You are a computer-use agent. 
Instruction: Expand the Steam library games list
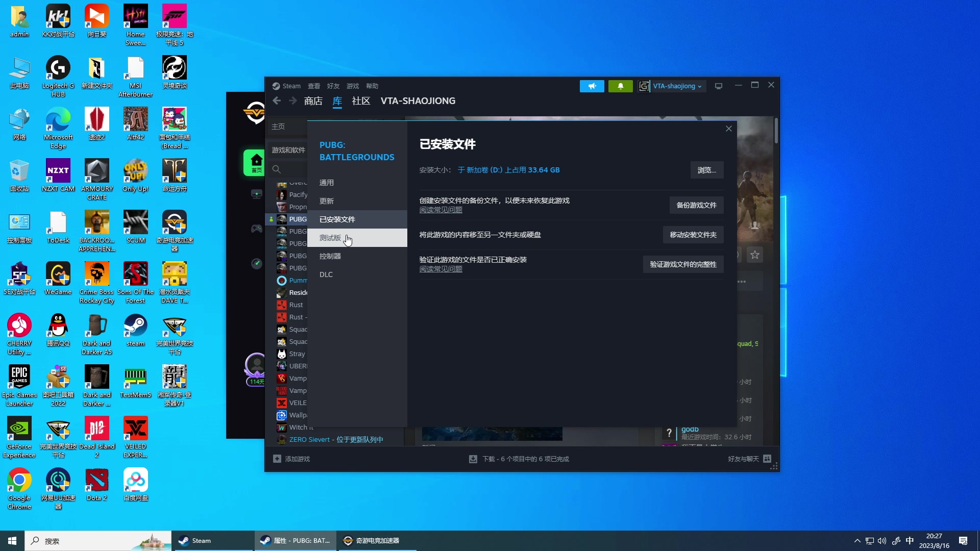point(288,149)
